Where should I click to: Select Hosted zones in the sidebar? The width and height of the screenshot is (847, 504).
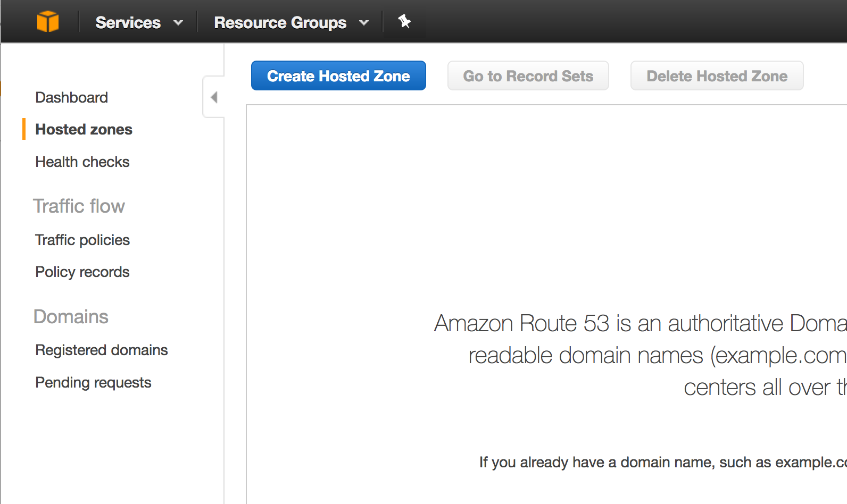coord(84,129)
